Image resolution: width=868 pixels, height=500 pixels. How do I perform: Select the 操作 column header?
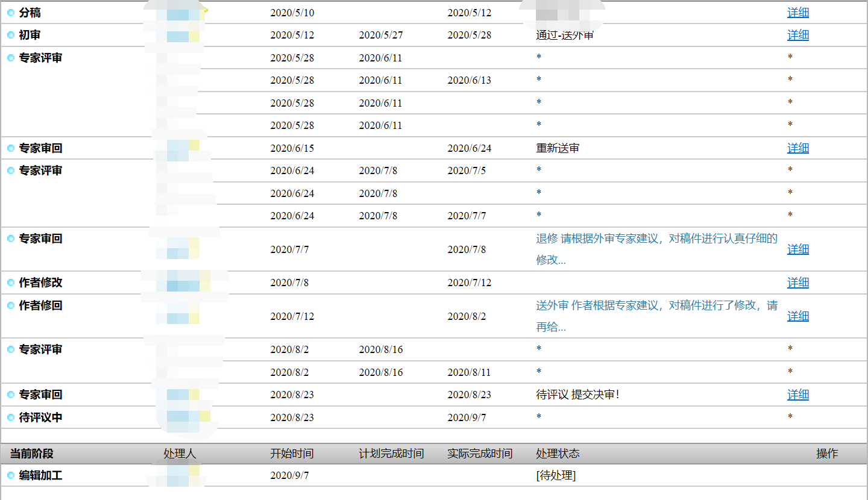[827, 454]
